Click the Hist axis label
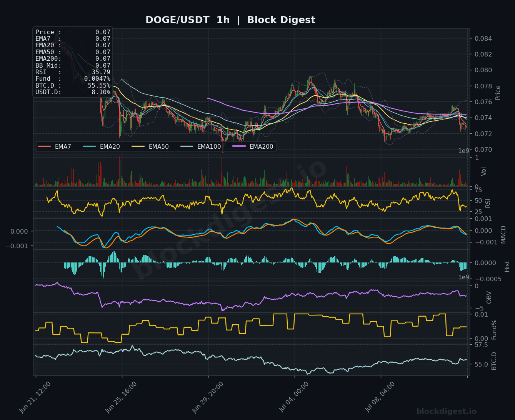 coord(507,266)
